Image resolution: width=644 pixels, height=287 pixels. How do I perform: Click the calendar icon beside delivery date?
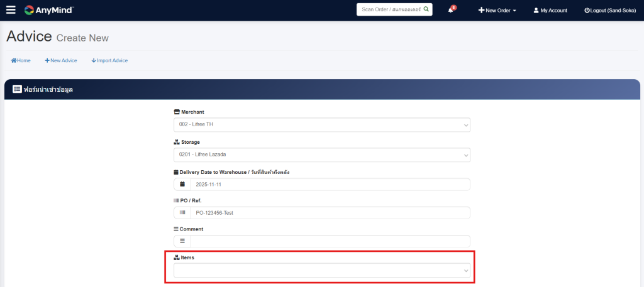182,184
